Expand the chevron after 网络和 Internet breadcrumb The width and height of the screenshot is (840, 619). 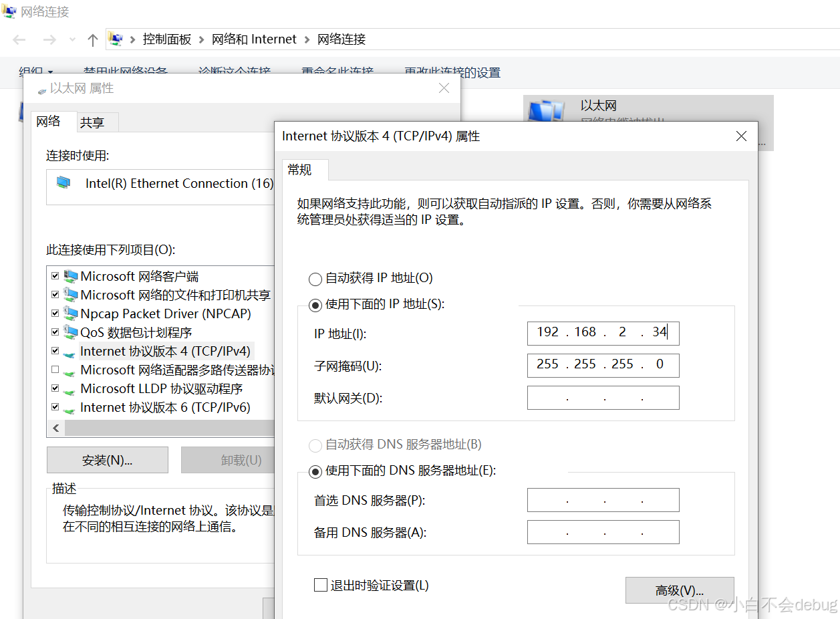coord(307,39)
